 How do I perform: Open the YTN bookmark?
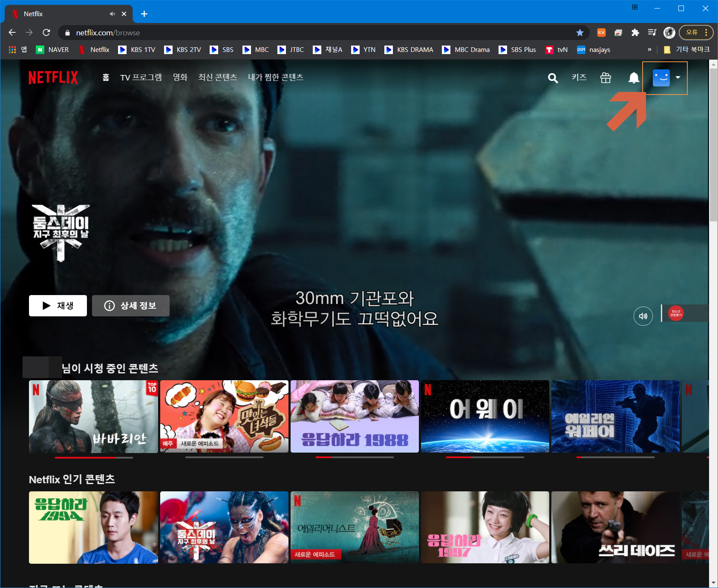click(x=363, y=50)
